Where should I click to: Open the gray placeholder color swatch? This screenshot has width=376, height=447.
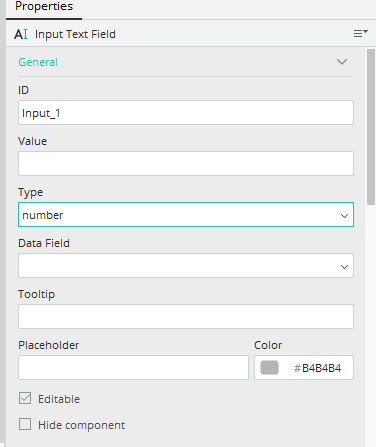click(x=269, y=368)
